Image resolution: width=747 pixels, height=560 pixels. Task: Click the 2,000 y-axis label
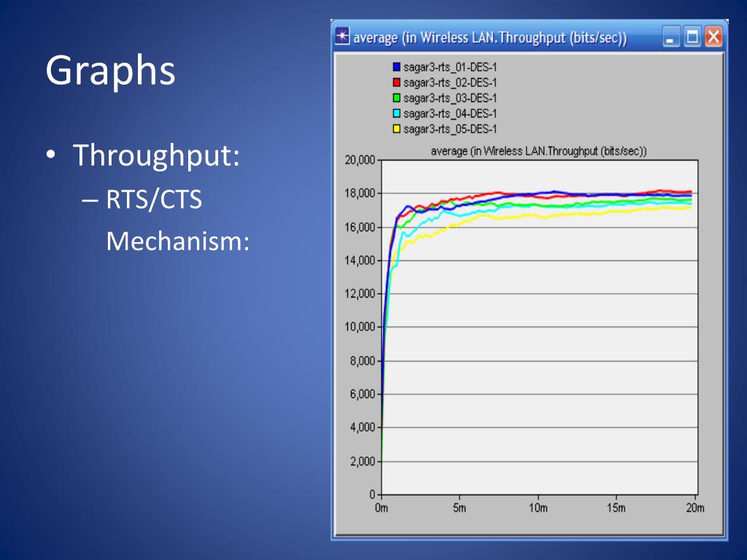[x=363, y=462]
